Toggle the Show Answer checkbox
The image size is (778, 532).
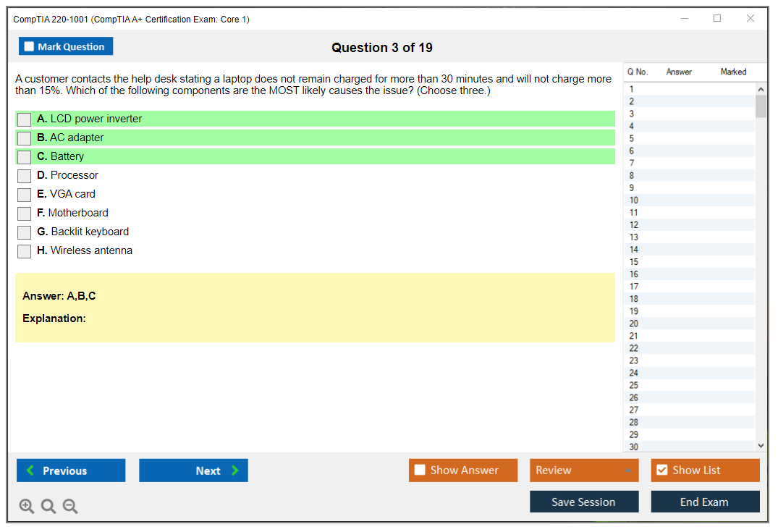(x=420, y=470)
